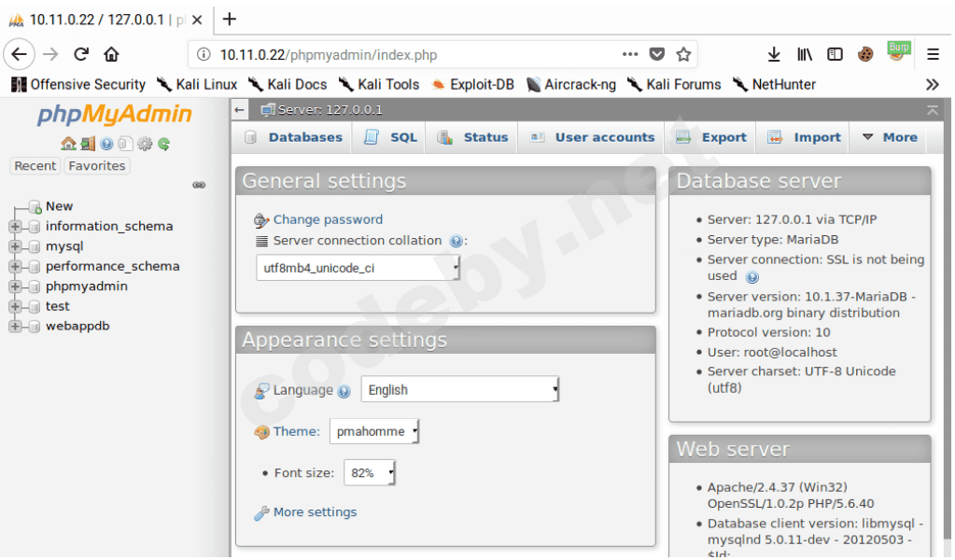
Task: Open the SQL tab
Action: (x=390, y=137)
